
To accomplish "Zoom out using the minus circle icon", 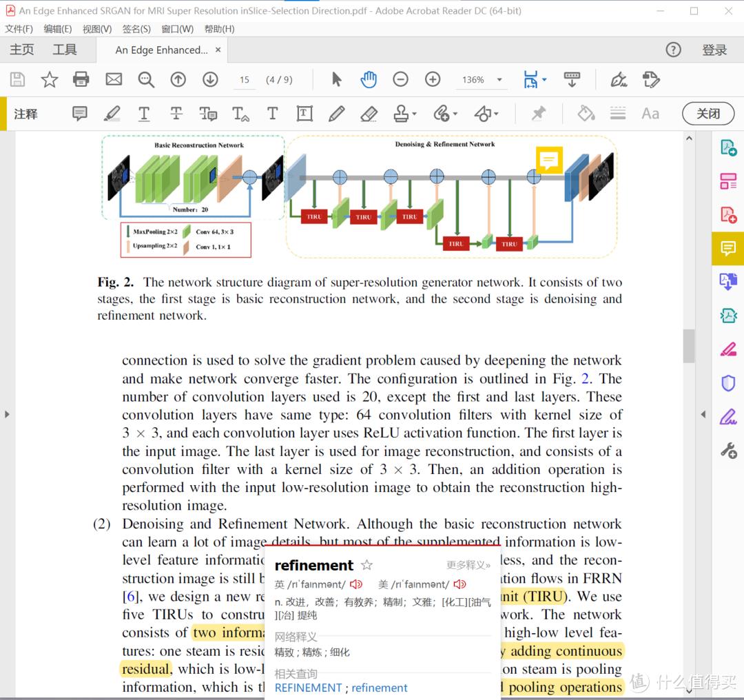I will click(x=400, y=79).
